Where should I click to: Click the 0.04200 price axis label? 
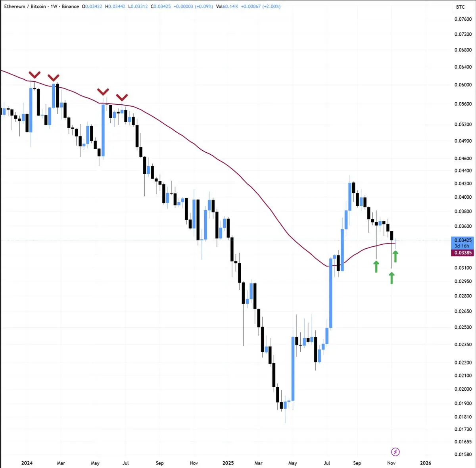[x=463, y=184]
